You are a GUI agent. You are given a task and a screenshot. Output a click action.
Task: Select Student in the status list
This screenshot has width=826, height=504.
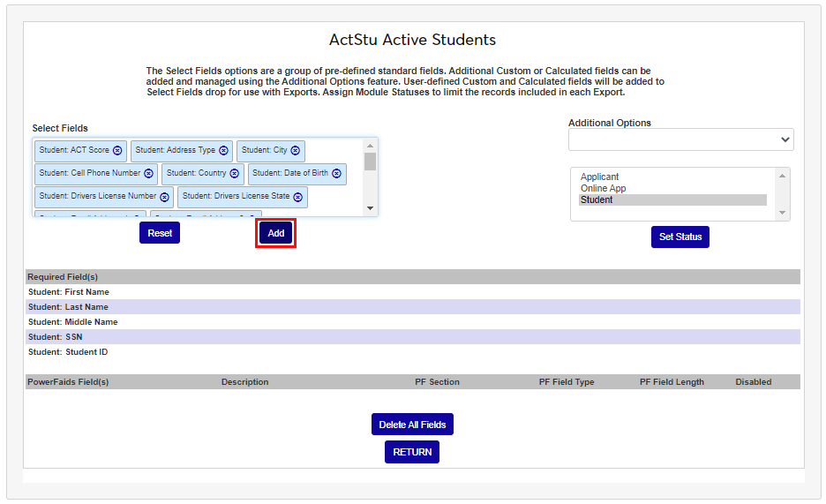(x=597, y=200)
